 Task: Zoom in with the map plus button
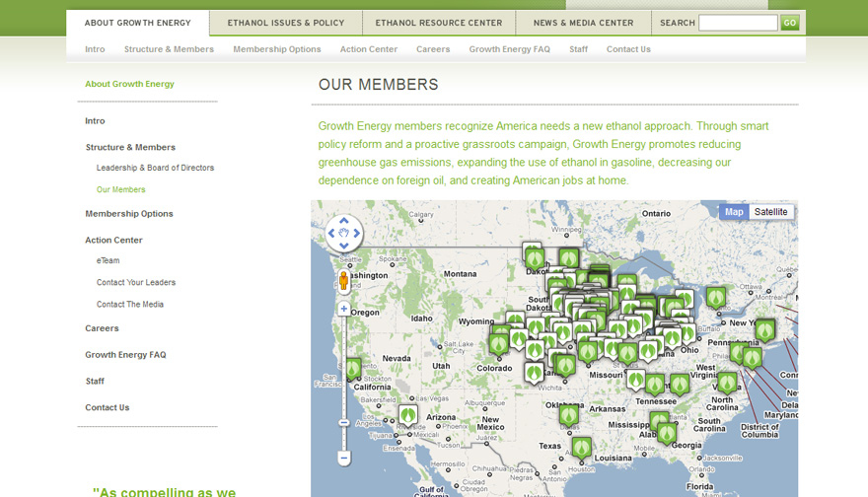tap(344, 309)
